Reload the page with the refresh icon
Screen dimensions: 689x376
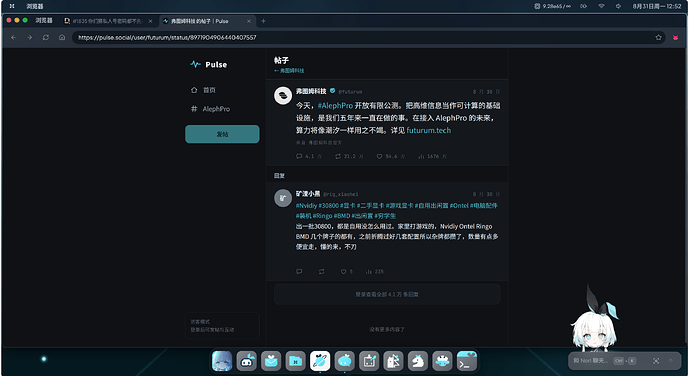46,38
